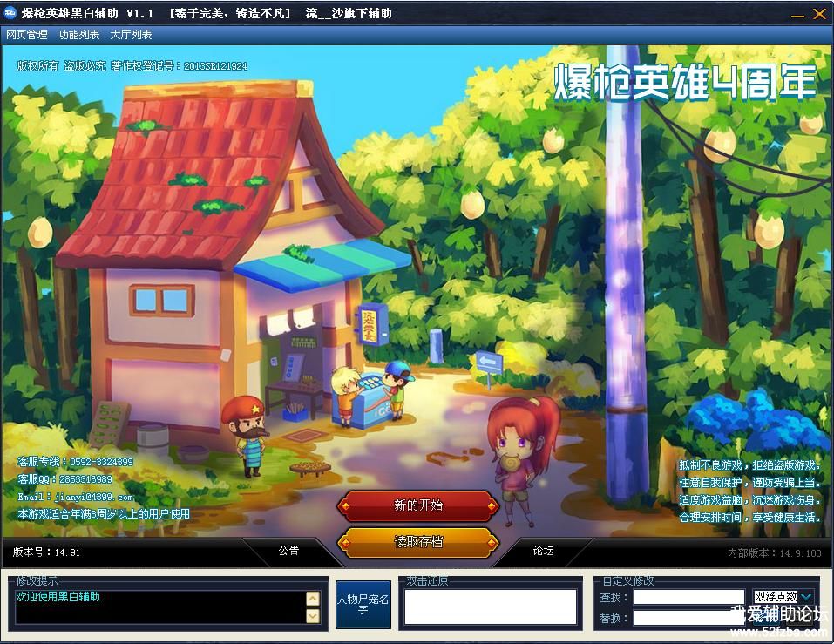This screenshot has height=644, width=834.
Task: Open the 大厅列表 menu
Action: pyautogui.click(x=131, y=35)
